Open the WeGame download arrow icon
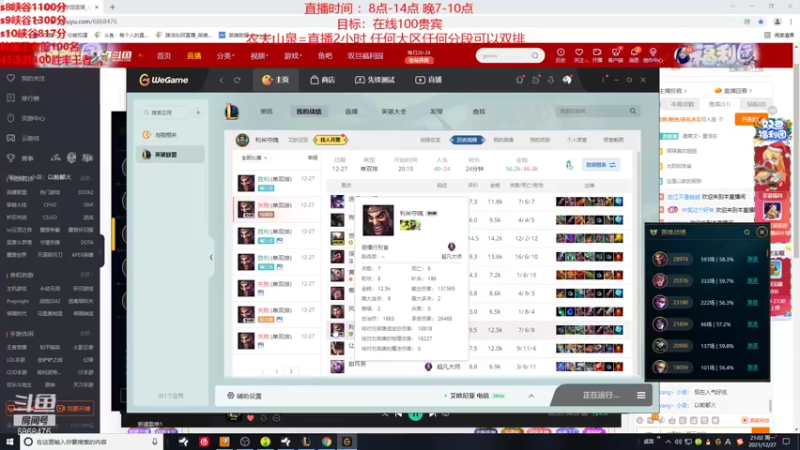Viewport: 800px width, 450px height. pos(551,80)
